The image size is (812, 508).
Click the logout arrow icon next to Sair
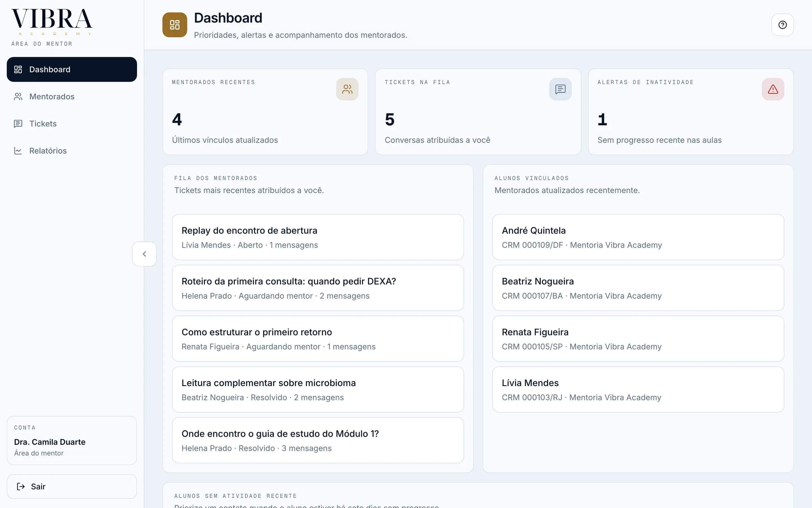tap(21, 486)
